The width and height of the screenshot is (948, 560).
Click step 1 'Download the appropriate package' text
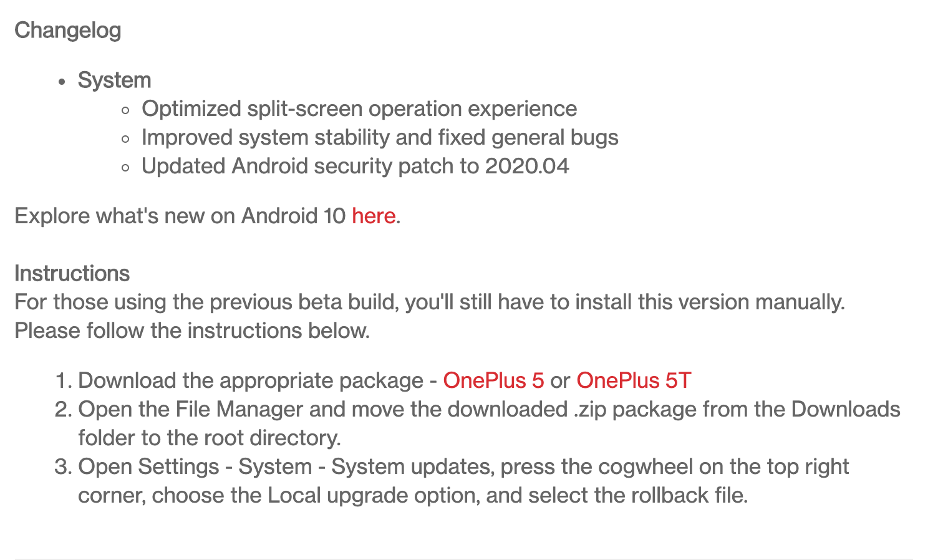pyautogui.click(x=251, y=380)
